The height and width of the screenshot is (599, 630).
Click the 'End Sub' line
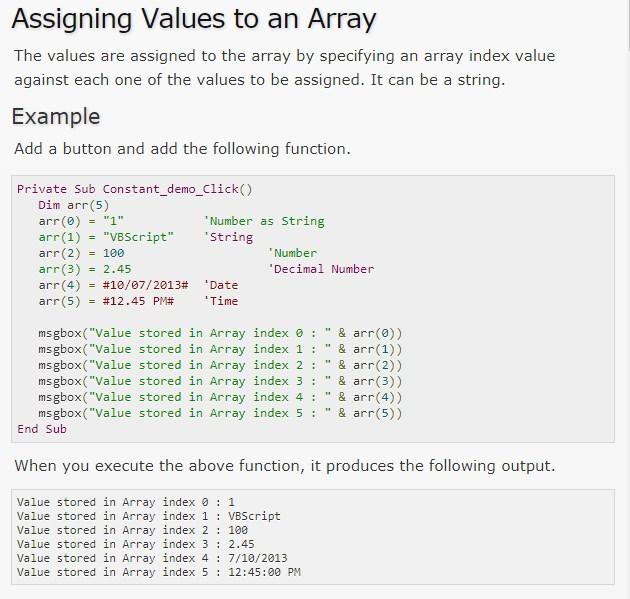(42, 429)
